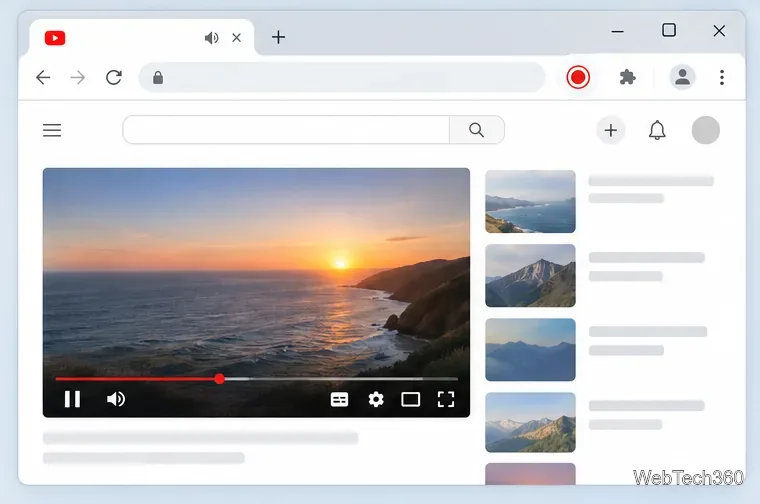Open a new browser tab
This screenshot has height=504, width=760.
click(x=278, y=37)
